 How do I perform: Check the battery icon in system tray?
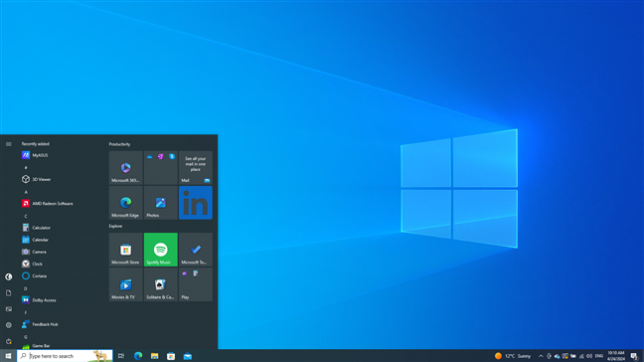point(573,356)
